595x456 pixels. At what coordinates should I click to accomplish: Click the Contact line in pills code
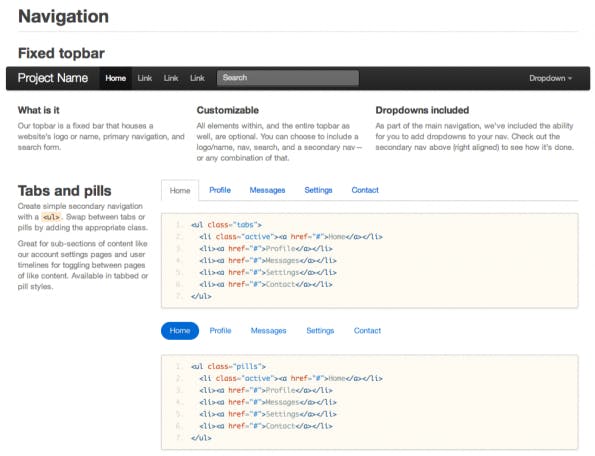click(266, 426)
